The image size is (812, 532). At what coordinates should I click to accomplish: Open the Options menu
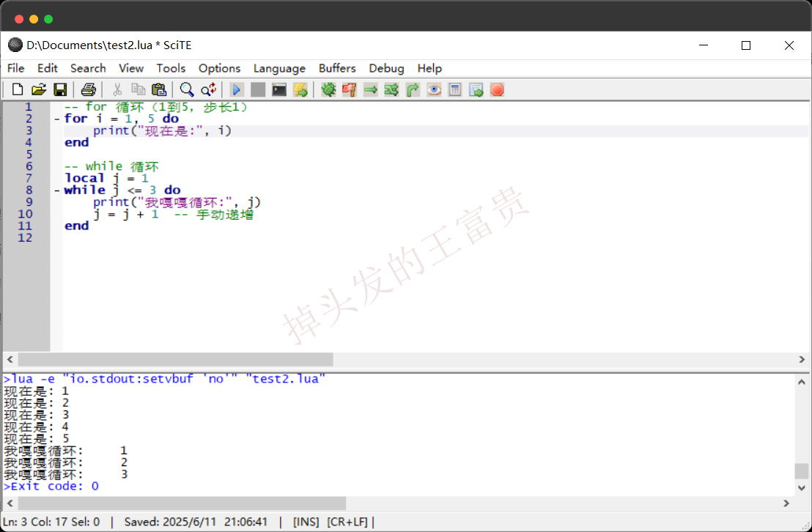tap(220, 68)
